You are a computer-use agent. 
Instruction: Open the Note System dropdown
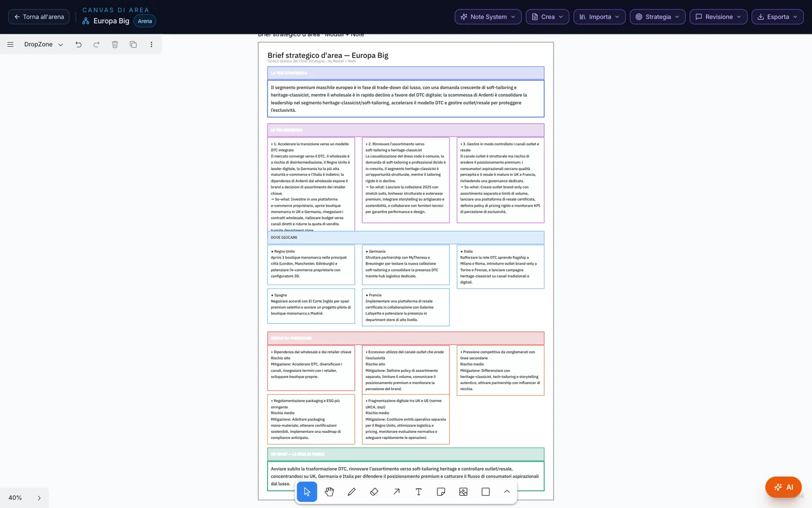pos(488,17)
